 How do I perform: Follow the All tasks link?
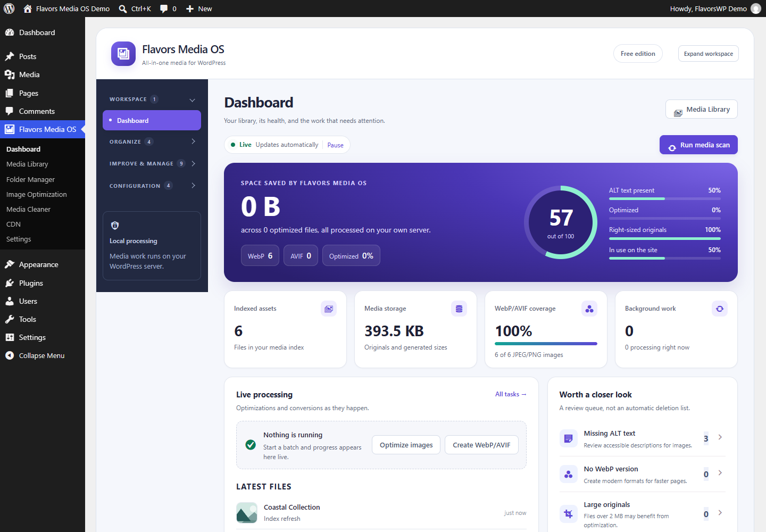coord(511,394)
